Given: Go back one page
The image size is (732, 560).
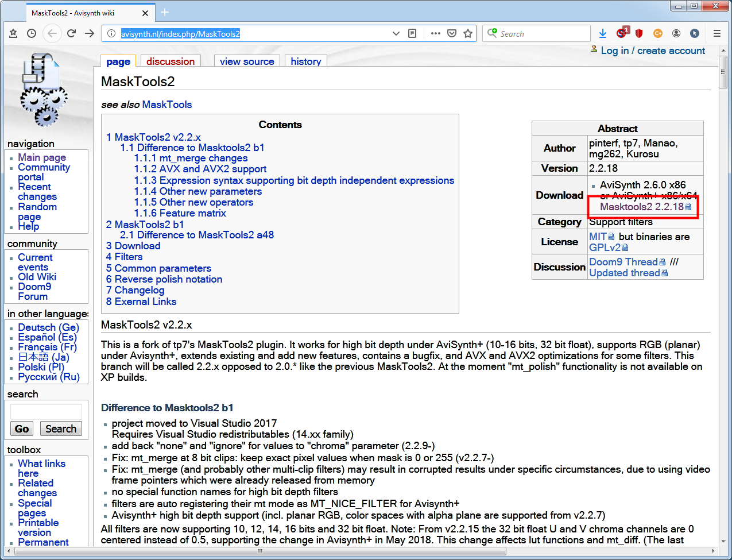Looking at the screenshot, I should pos(52,33).
